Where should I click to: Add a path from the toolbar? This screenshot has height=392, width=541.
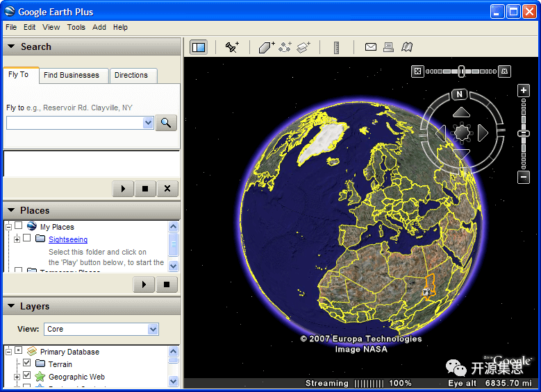point(285,47)
